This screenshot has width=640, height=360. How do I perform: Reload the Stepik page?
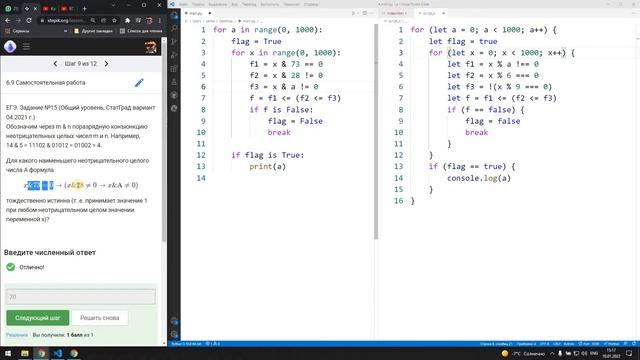(29, 20)
